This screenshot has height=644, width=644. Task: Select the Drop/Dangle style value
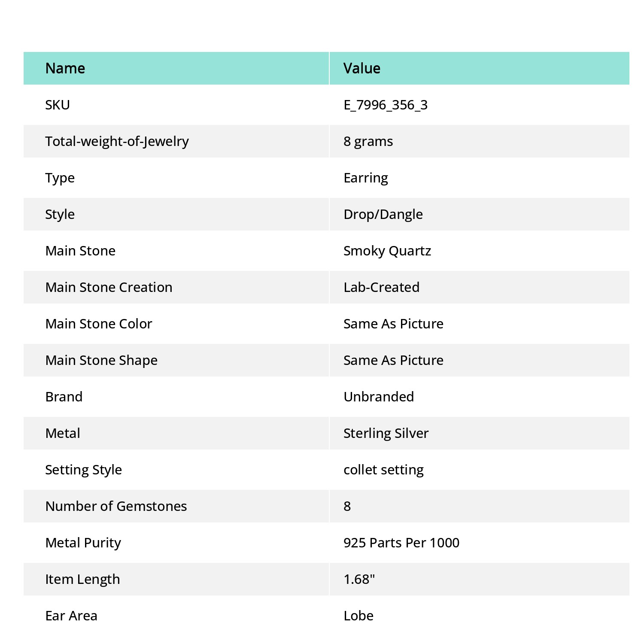(x=383, y=214)
